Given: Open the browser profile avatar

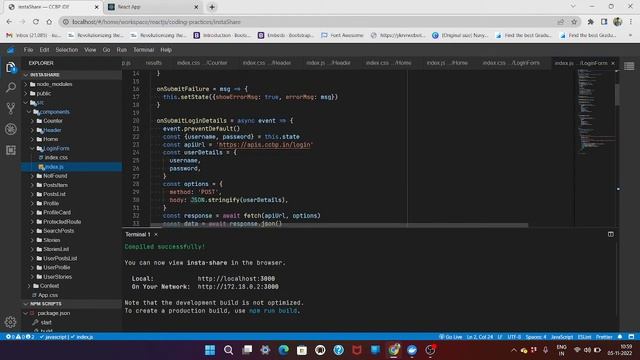Looking at the screenshot, I should [618, 22].
